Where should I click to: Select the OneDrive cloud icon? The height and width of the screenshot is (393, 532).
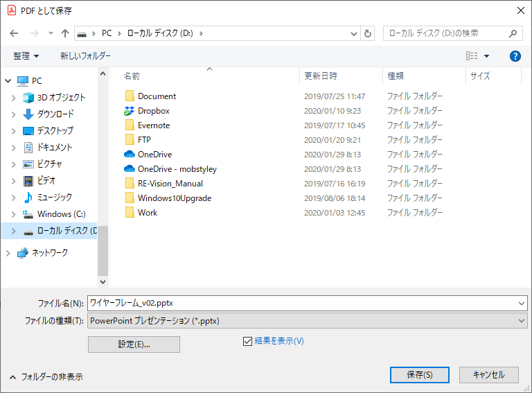click(129, 155)
